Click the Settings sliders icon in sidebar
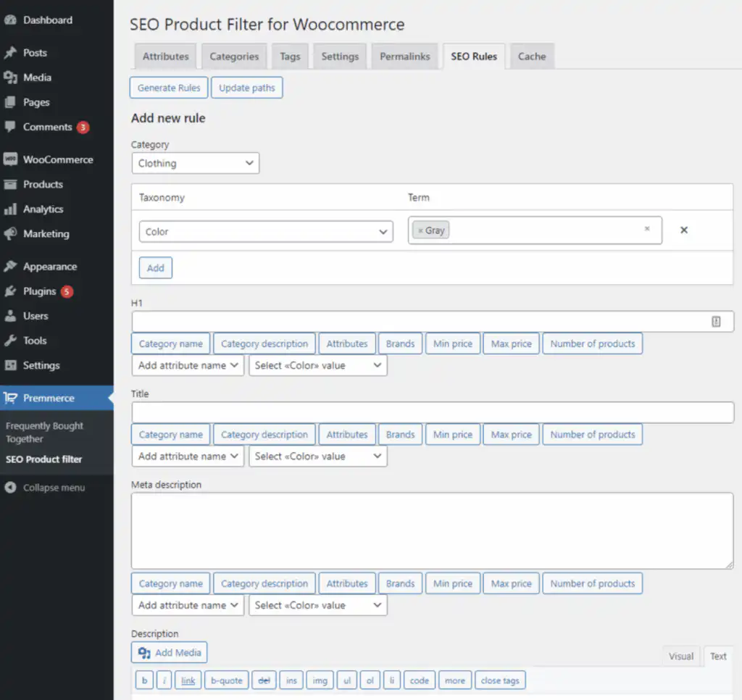 (10, 365)
